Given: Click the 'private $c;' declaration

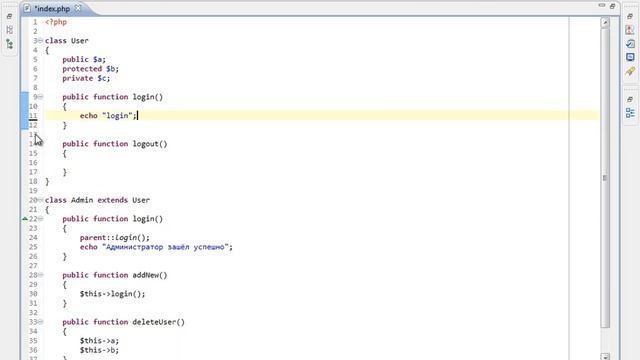Looking at the screenshot, I should (86, 78).
